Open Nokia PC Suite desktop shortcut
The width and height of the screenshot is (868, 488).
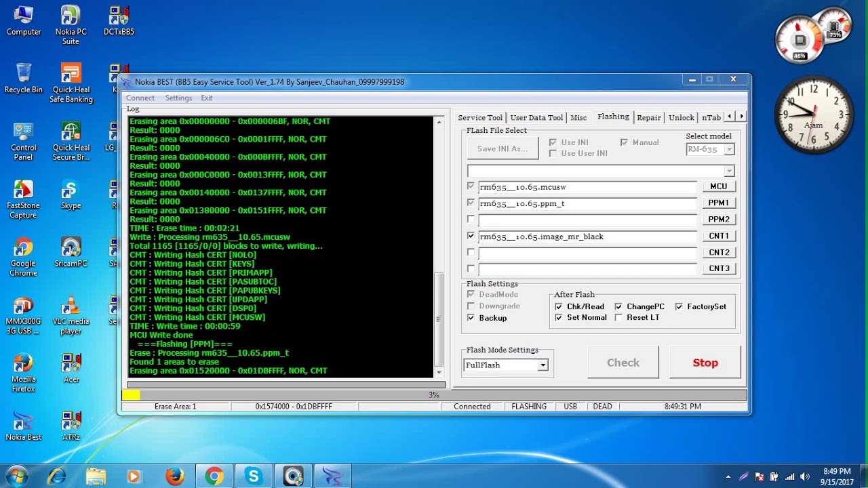tap(71, 26)
